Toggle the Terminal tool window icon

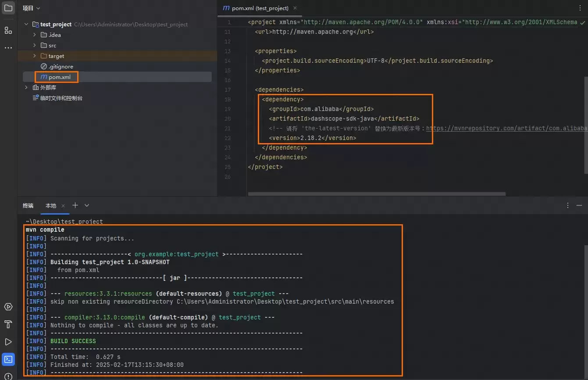pos(8,359)
